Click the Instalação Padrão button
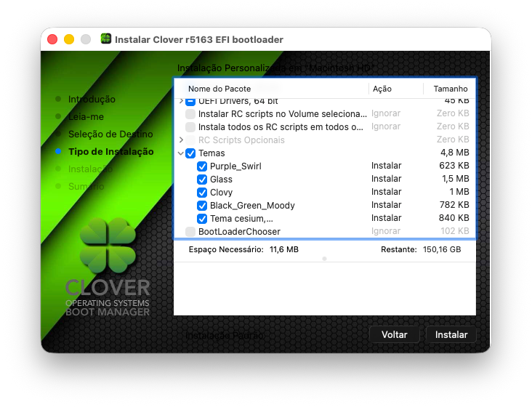 pyautogui.click(x=225, y=336)
